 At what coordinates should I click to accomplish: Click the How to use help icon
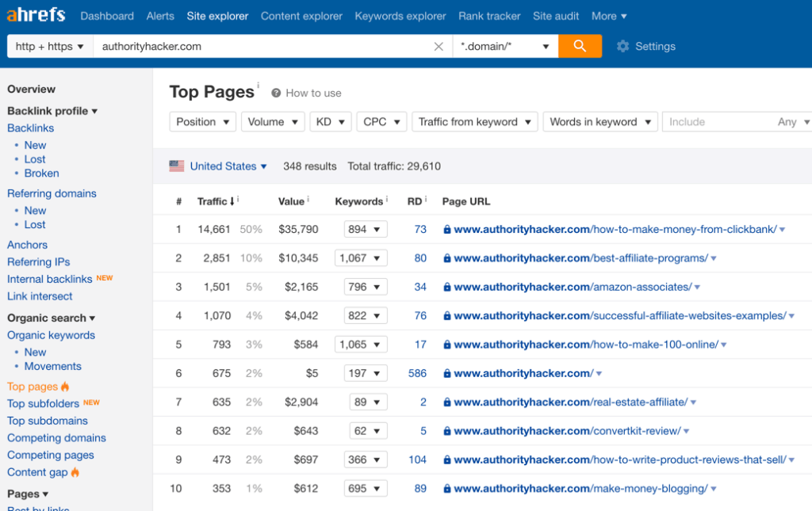click(276, 93)
